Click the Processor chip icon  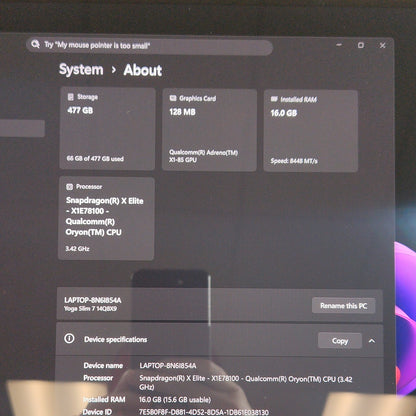point(69,187)
